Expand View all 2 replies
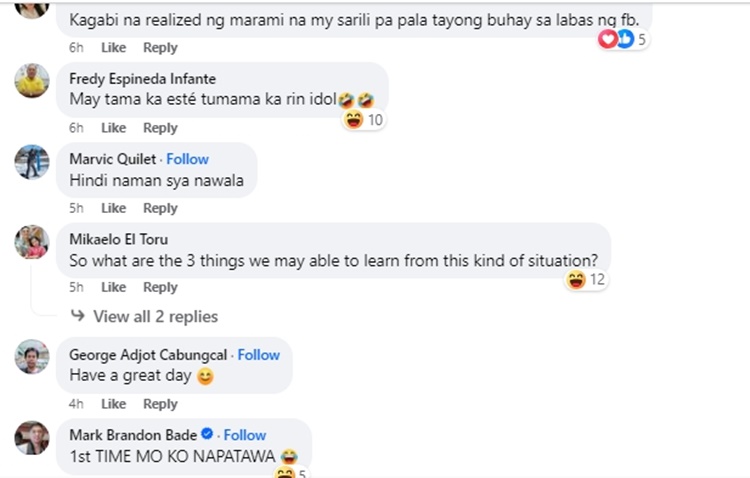The height and width of the screenshot is (478, 750). 155,316
